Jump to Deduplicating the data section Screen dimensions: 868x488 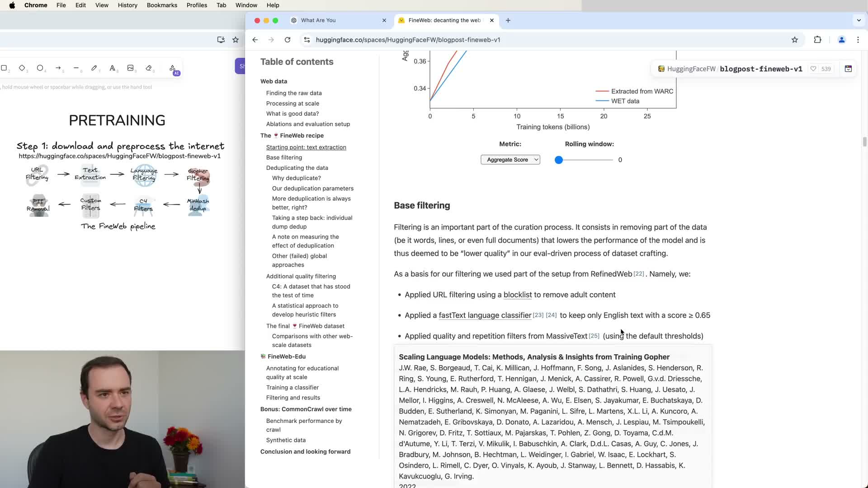pos(297,168)
